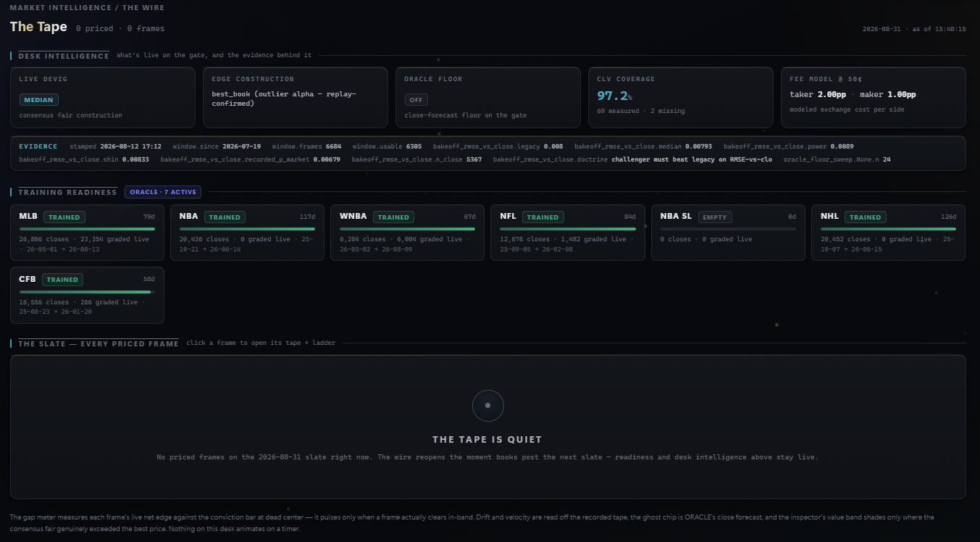Click the OFF badge under Oracle Floor

coord(416,100)
